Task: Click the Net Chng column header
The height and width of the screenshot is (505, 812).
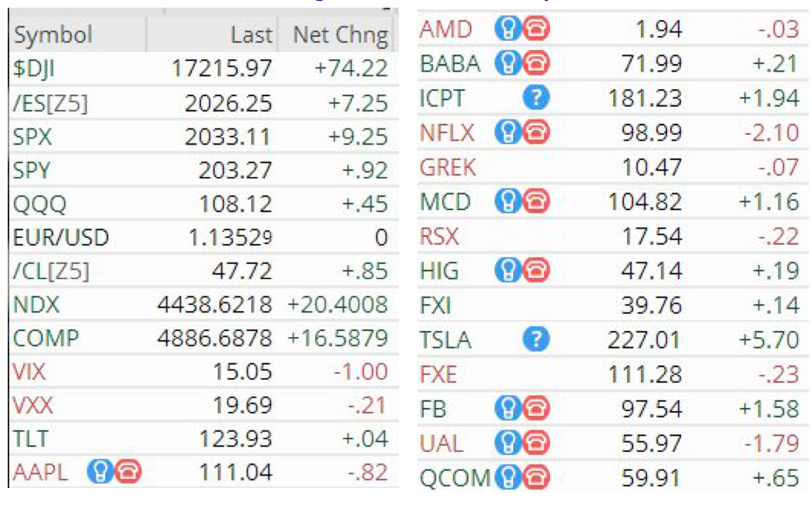Action: pos(339,35)
